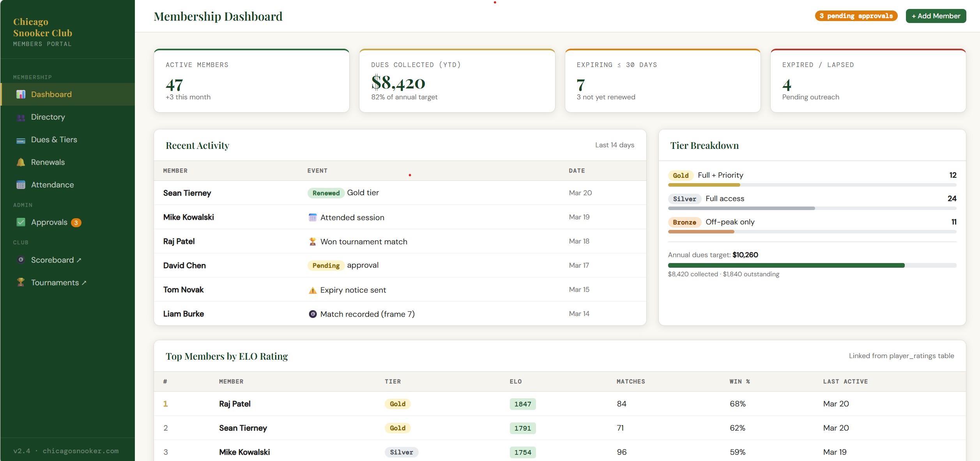This screenshot has height=461, width=980.
Task: Click the Dues & Tiers card icon
Action: (21, 140)
